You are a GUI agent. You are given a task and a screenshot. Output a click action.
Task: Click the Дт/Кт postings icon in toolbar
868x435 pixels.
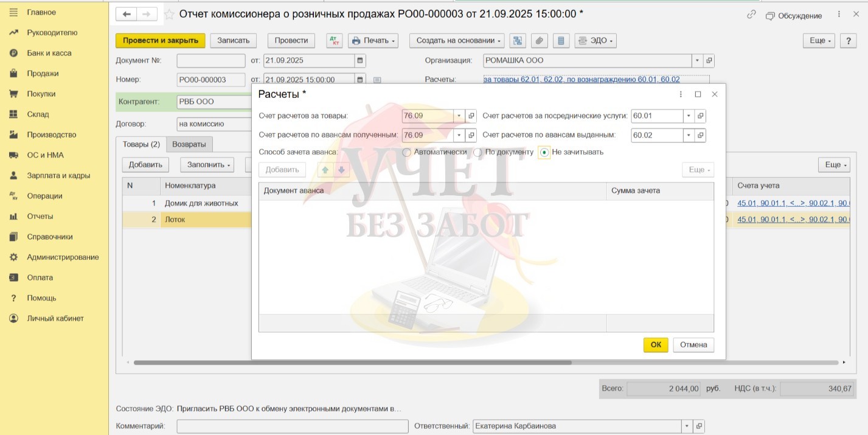335,41
